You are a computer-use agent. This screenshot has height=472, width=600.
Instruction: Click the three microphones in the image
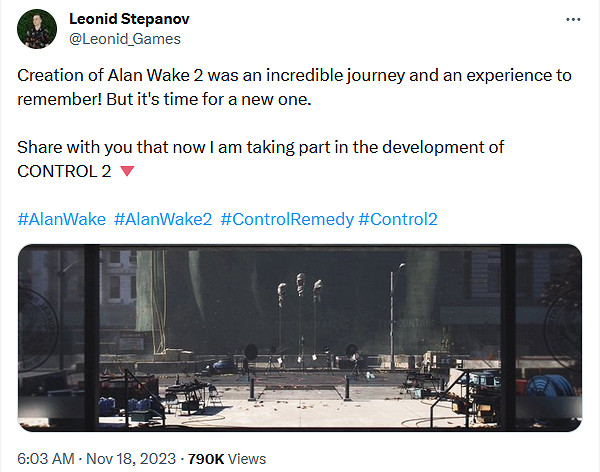(300, 290)
